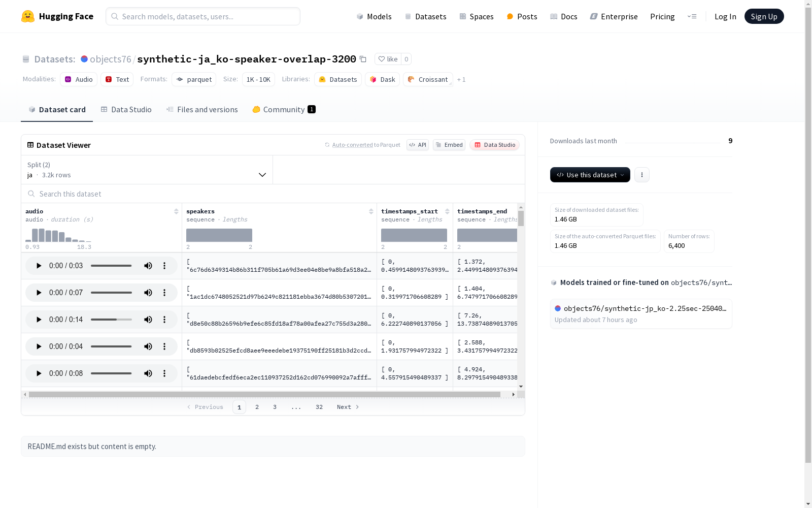Click the Log In link
This screenshot has height=508, width=812.
click(x=725, y=16)
